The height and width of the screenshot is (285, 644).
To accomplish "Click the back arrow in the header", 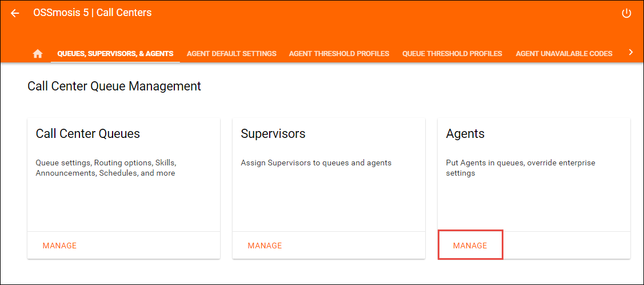I will (15, 13).
